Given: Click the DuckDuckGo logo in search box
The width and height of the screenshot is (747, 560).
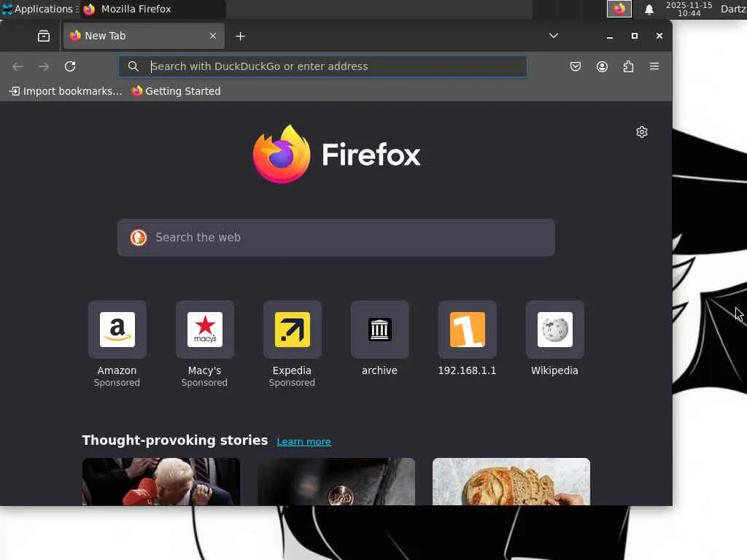Looking at the screenshot, I should tap(138, 238).
